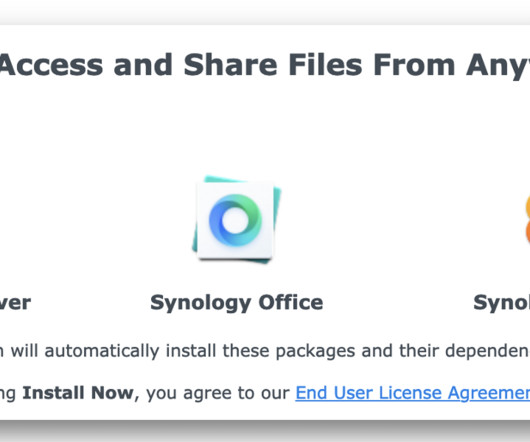Click the truncated "Synol" package name
The width and height of the screenshot is (530, 442).
(502, 302)
